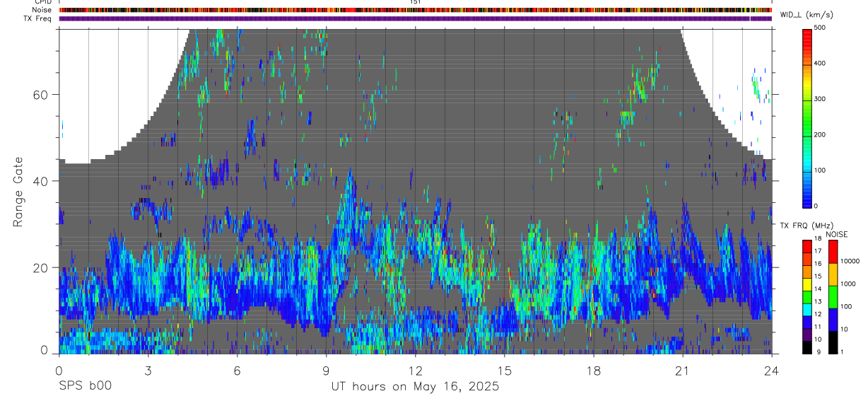
Task: Click the 300 tick on the width colorbar
Action: click(x=820, y=99)
